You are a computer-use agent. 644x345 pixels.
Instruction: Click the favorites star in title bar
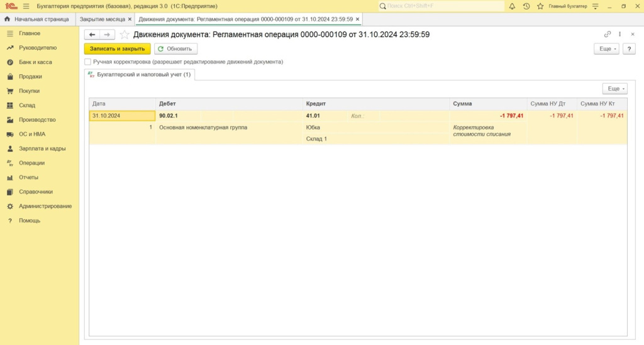point(539,6)
